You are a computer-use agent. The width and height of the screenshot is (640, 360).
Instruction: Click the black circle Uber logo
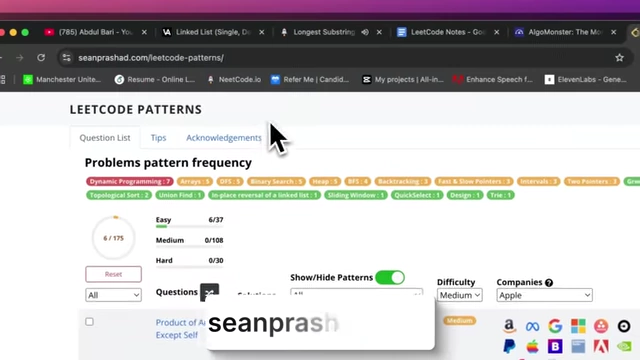pos(624,326)
